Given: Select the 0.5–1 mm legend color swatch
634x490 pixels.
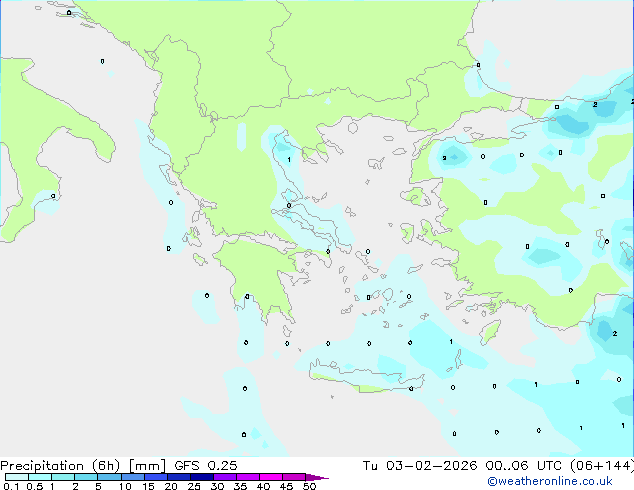Looking at the screenshot, I should [x=40, y=477].
